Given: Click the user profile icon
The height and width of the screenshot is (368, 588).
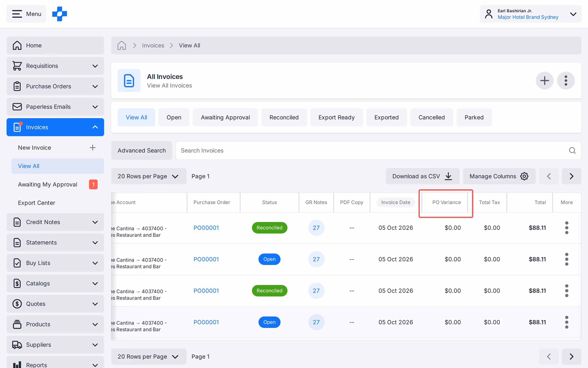Looking at the screenshot, I should [489, 14].
